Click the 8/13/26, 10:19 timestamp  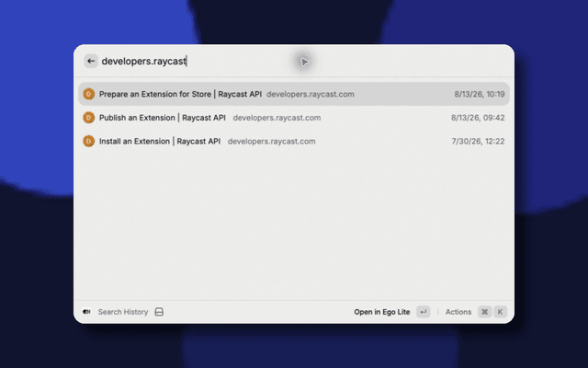click(480, 94)
